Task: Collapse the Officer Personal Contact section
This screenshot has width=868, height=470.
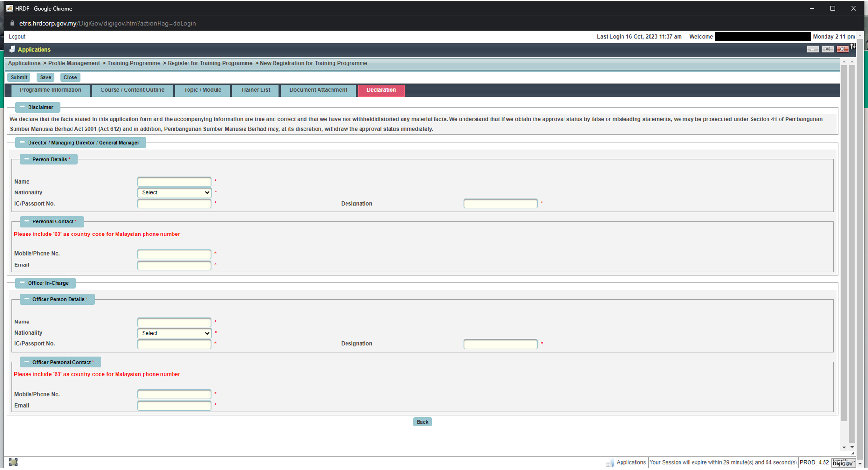Action: (x=27, y=362)
